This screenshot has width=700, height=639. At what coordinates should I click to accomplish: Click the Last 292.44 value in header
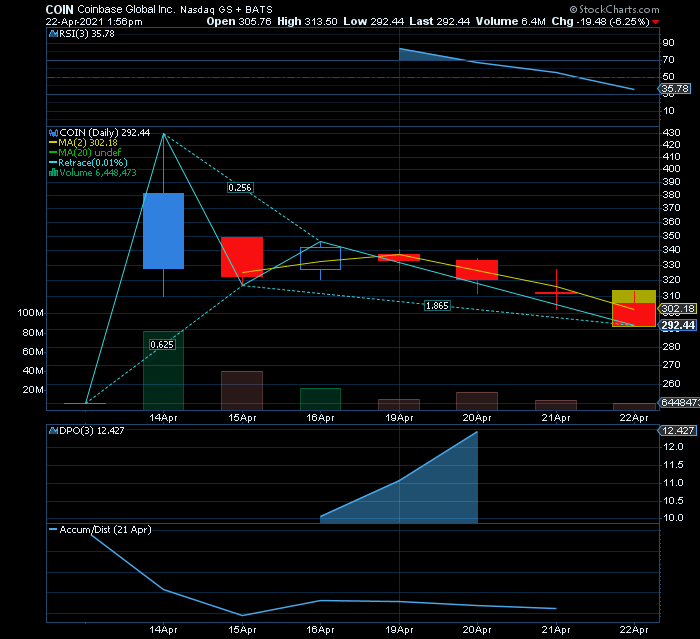coord(440,21)
